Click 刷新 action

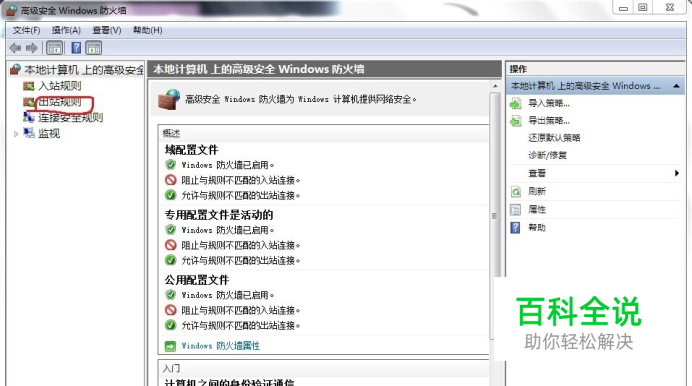pos(537,191)
